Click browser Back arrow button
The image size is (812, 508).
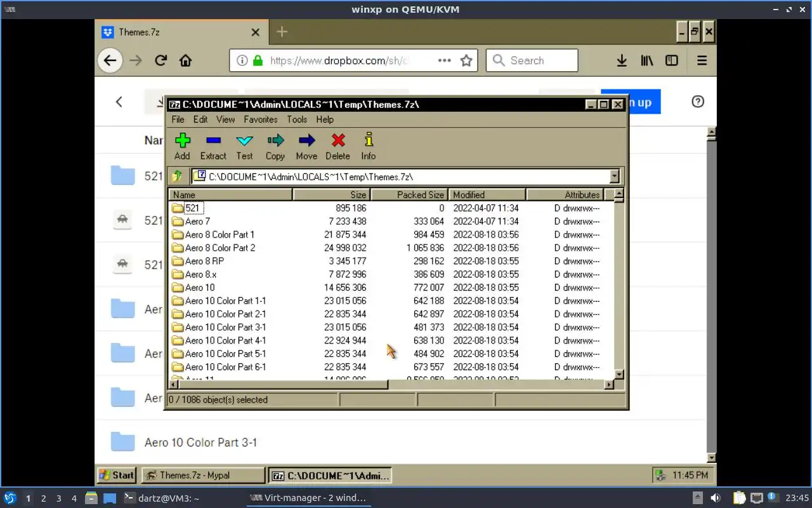110,60
